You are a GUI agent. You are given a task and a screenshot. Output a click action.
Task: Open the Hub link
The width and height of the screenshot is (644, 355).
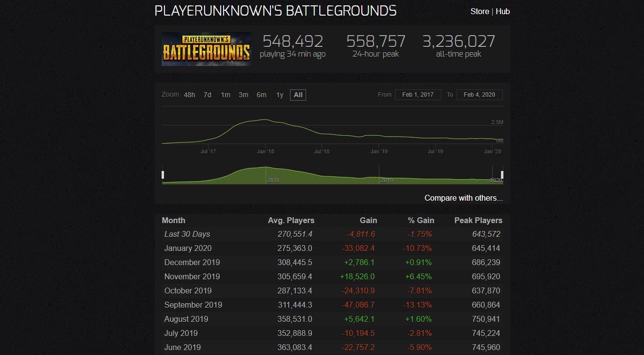[502, 11]
